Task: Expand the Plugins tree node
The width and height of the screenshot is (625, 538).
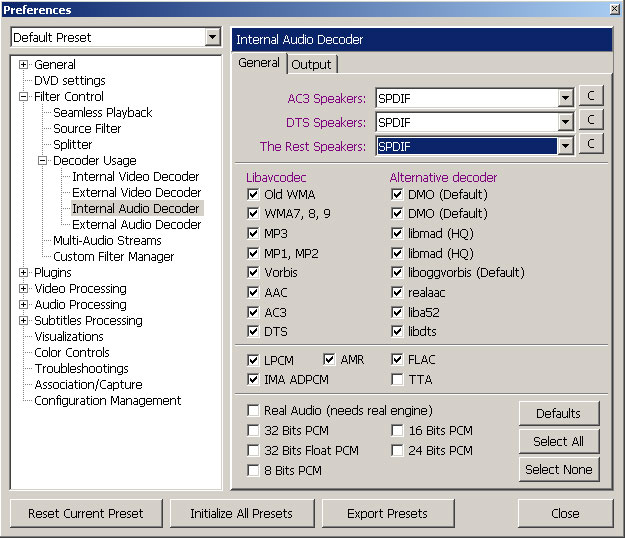Action: point(24,273)
